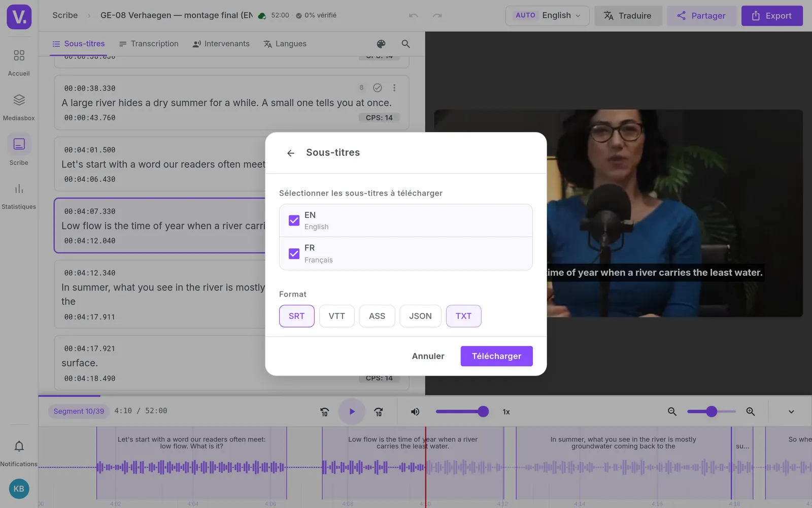Image resolution: width=812 pixels, height=508 pixels.
Task: Mark segment 00:00:38.330 as verified
Action: coord(378,88)
